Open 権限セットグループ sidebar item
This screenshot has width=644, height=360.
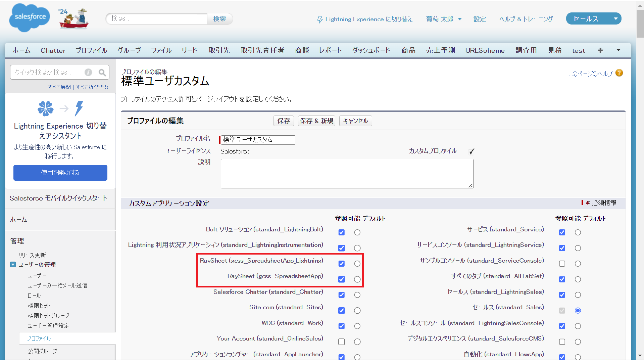coord(48,316)
